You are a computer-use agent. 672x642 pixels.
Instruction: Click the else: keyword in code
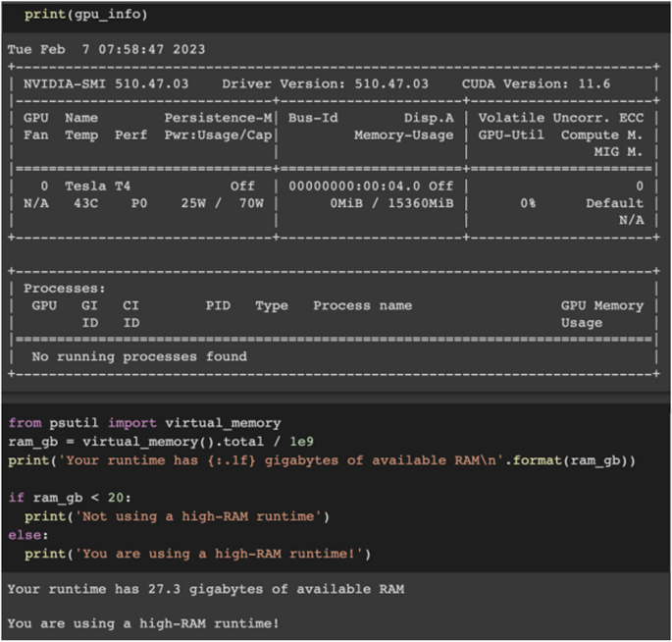(x=27, y=532)
